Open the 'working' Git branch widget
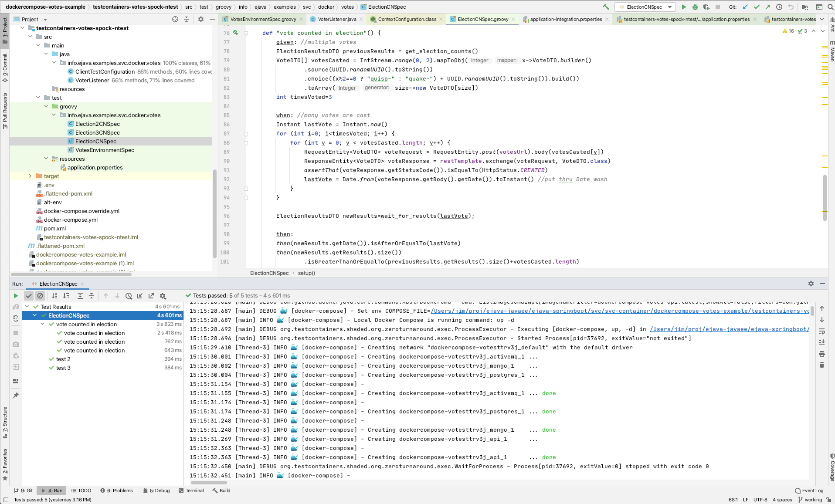835x504 pixels. coord(810,500)
